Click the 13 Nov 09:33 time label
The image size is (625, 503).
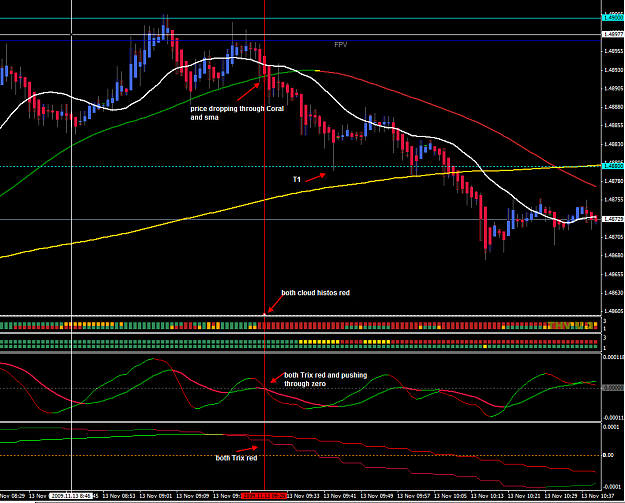[303, 496]
